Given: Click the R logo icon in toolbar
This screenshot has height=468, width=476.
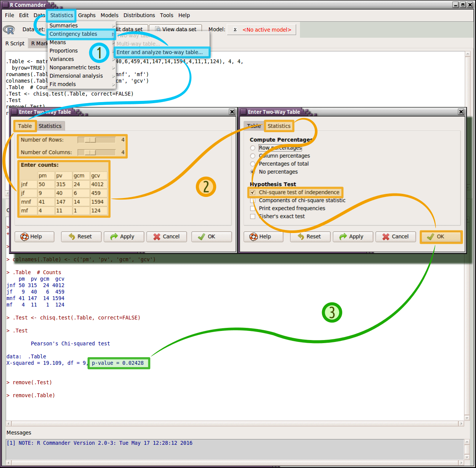Looking at the screenshot, I should tap(9, 30).
